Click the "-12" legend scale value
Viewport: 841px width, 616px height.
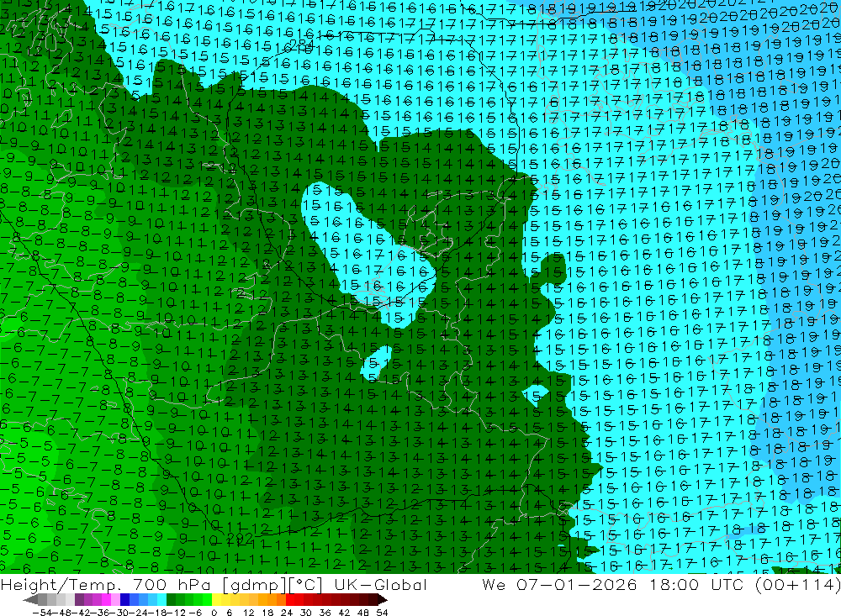[177, 613]
